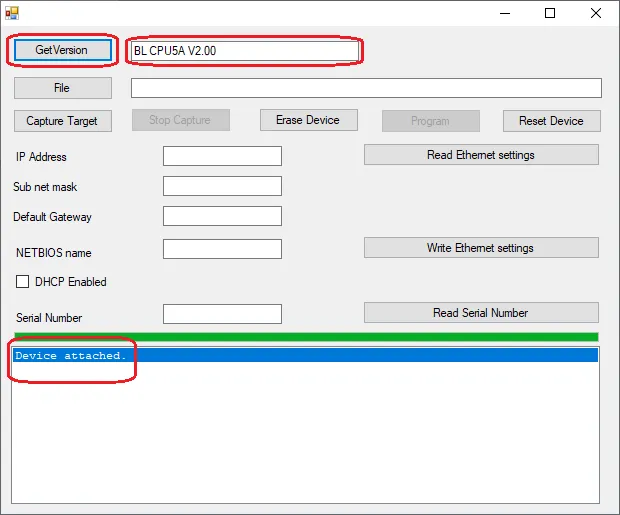Click the green progress bar
The image size is (620, 515).
coord(306,337)
